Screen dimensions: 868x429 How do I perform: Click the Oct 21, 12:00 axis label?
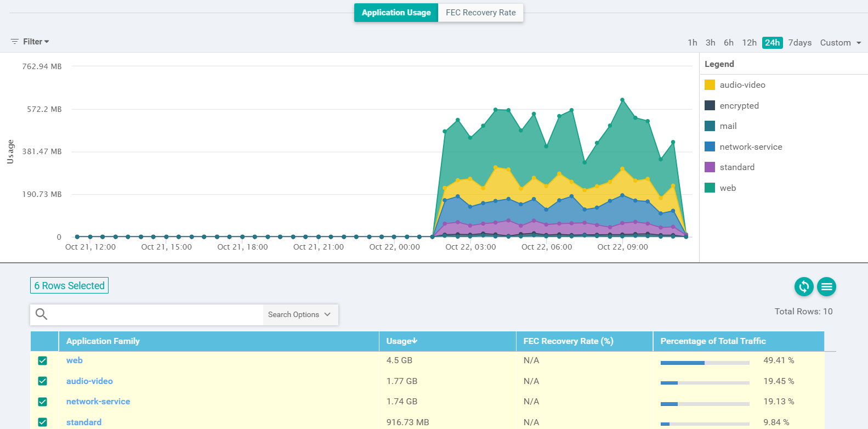click(x=90, y=247)
